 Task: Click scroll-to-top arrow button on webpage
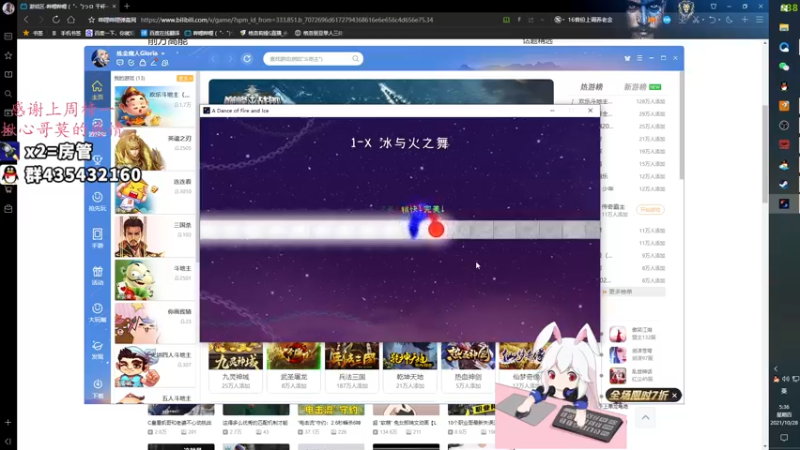tap(645, 418)
